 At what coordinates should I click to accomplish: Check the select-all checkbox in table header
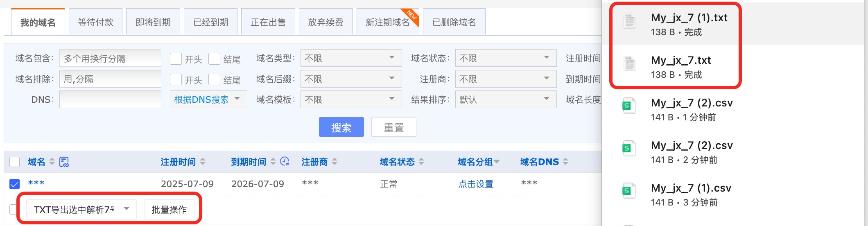click(15, 162)
